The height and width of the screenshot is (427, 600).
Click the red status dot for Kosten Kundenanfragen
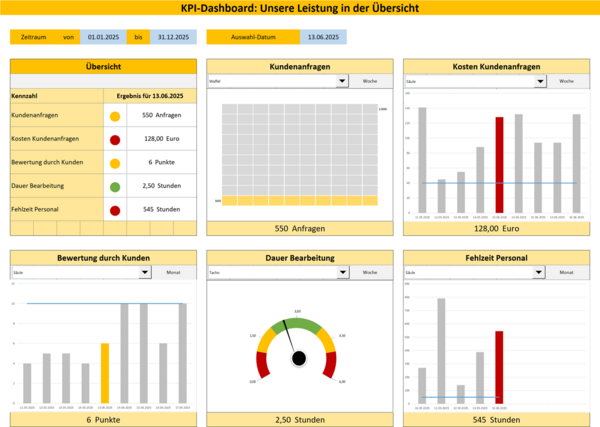[x=114, y=140]
